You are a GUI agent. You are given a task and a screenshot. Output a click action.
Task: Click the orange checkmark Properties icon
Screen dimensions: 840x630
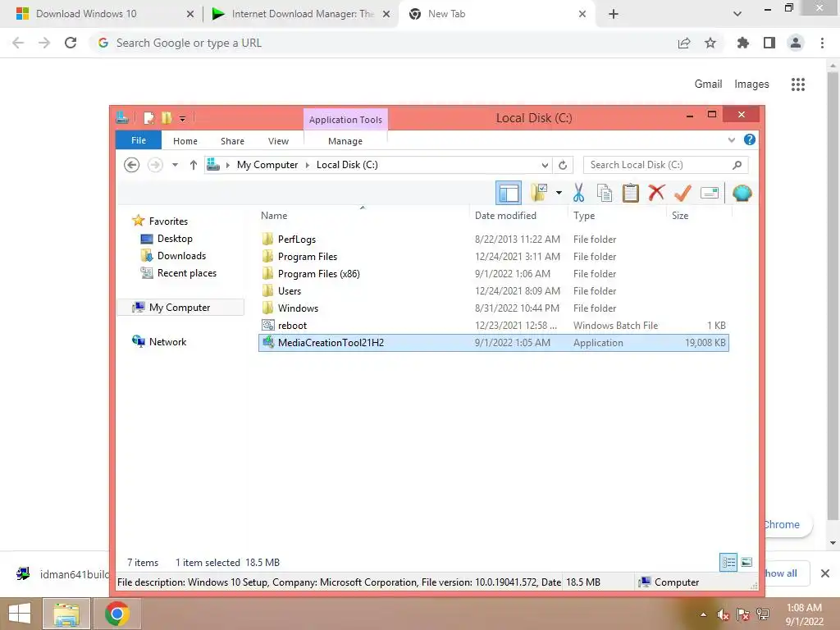click(682, 193)
